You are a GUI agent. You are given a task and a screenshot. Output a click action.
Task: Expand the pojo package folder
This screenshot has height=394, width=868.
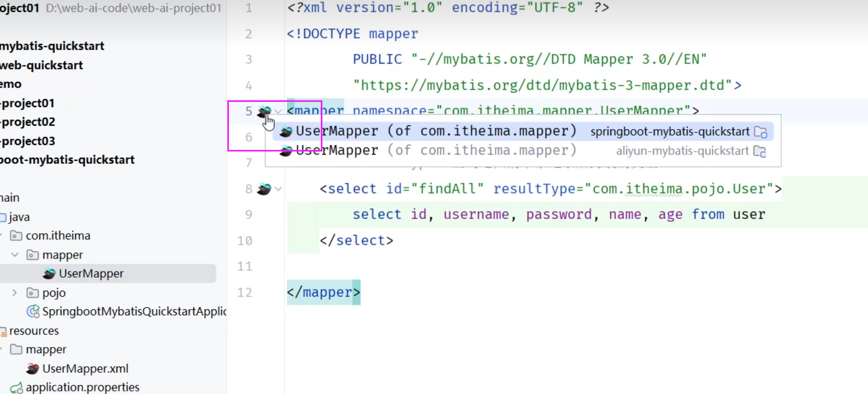(x=15, y=293)
